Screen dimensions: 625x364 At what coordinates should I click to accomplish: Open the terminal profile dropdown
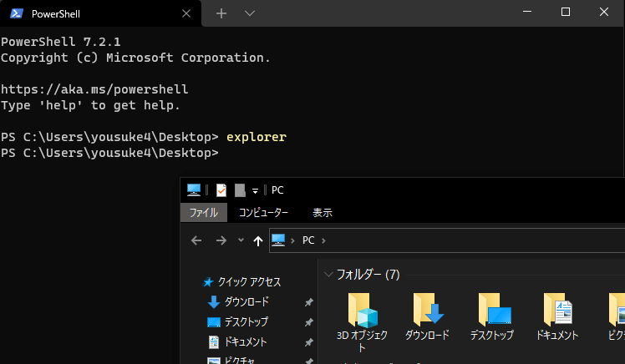(250, 13)
